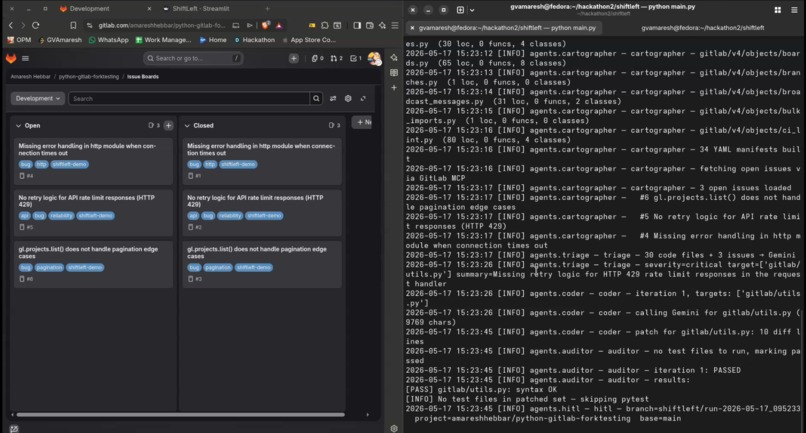The width and height of the screenshot is (806, 433).
Task: Open the Work Manage... bookmark
Action: pos(163,40)
